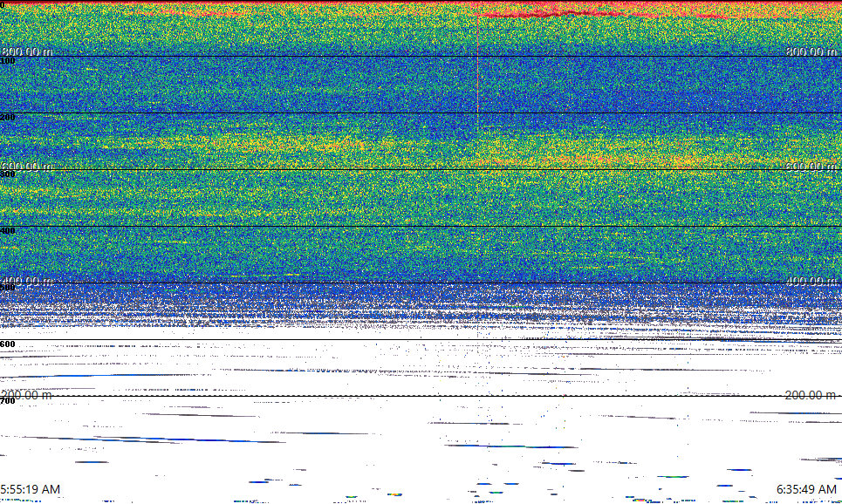842x504 pixels.
Task: Click the 600.00 m label on left edge
Action: (x=27, y=167)
